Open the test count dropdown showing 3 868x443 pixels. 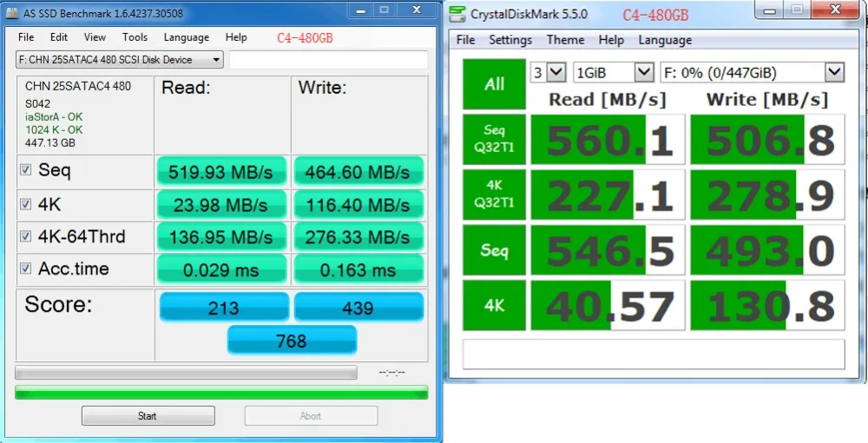pos(548,73)
